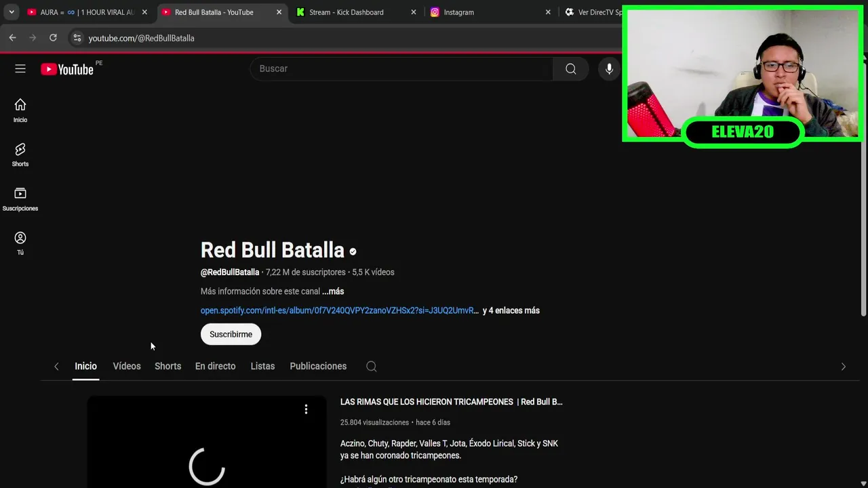Expand 'y 4 enlaces más' links
868x488 pixels.
511,310
